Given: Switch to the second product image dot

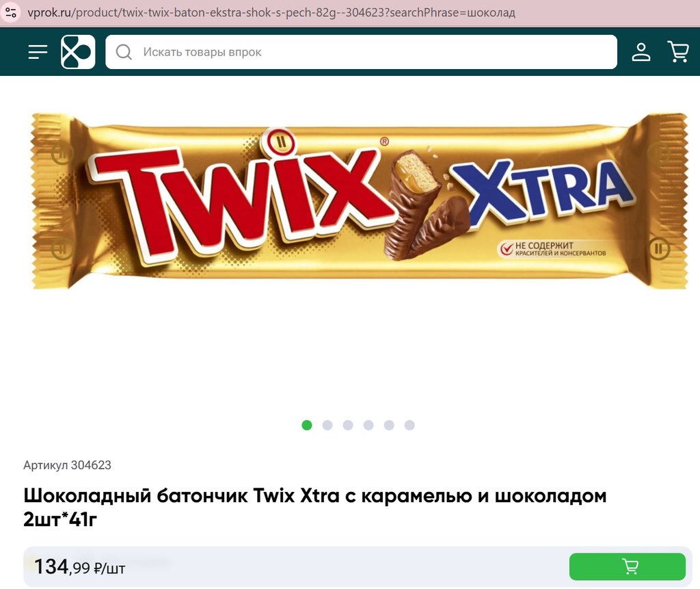Looking at the screenshot, I should (327, 425).
